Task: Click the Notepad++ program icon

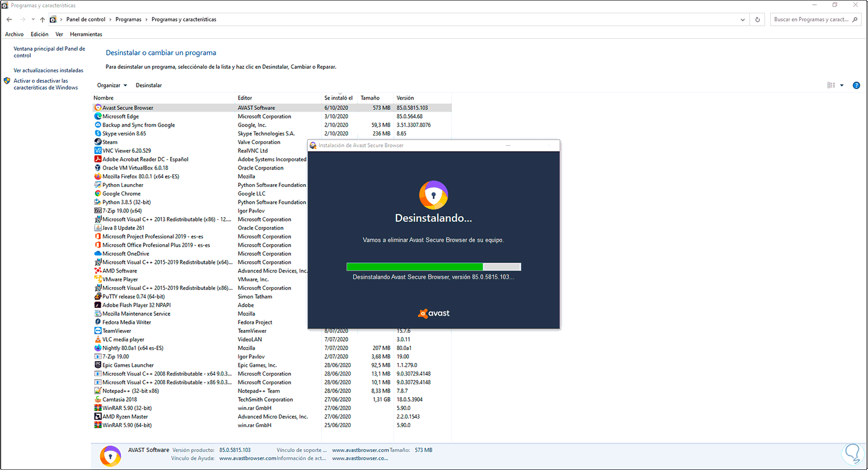Action: [x=98, y=391]
